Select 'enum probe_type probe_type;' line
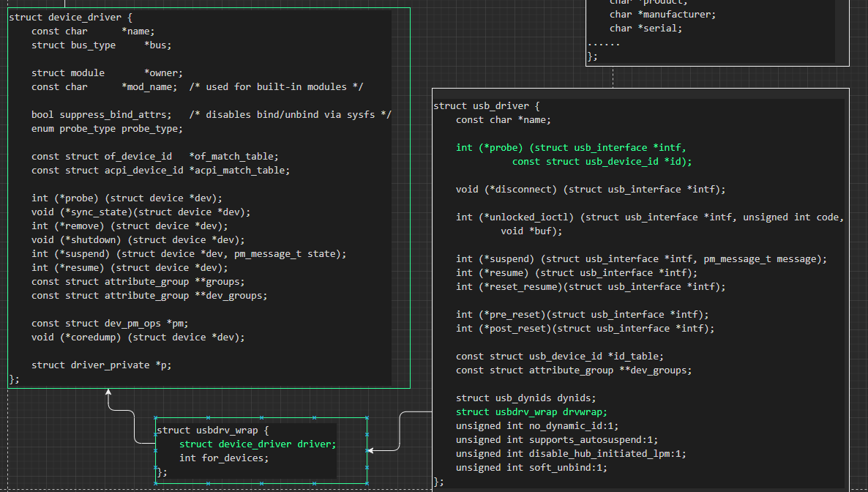868x492 pixels. click(x=107, y=129)
